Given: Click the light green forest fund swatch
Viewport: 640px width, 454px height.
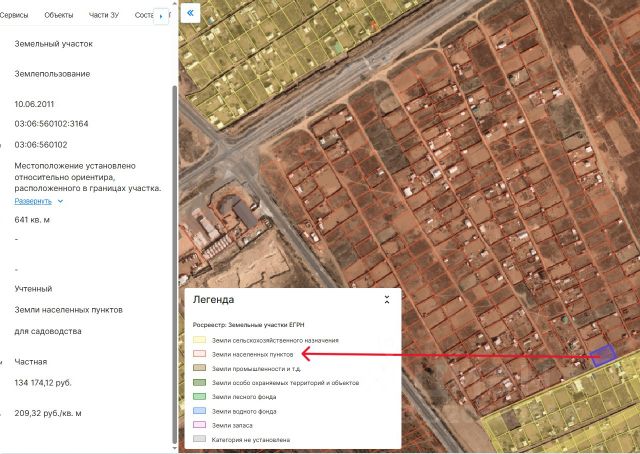Looking at the screenshot, I should tap(199, 397).
